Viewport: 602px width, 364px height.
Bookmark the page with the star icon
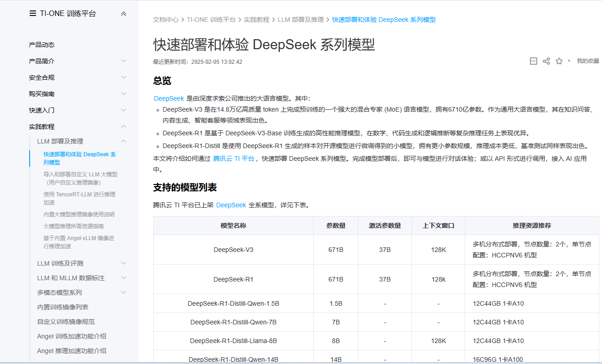[559, 61]
